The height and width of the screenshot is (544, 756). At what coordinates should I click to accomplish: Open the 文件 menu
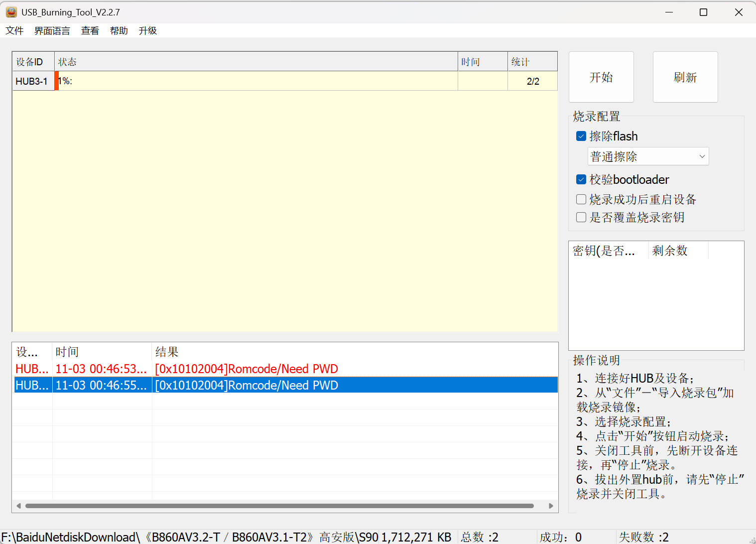pos(14,31)
